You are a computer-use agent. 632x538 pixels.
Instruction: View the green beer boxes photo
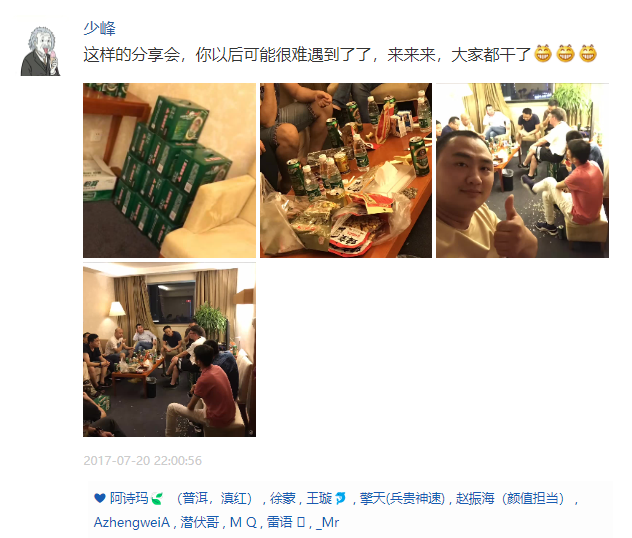169,170
